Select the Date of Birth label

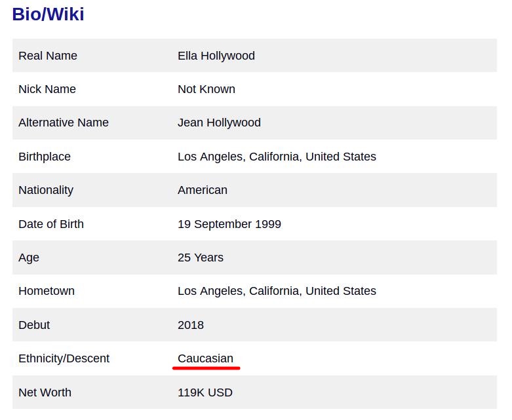51,224
